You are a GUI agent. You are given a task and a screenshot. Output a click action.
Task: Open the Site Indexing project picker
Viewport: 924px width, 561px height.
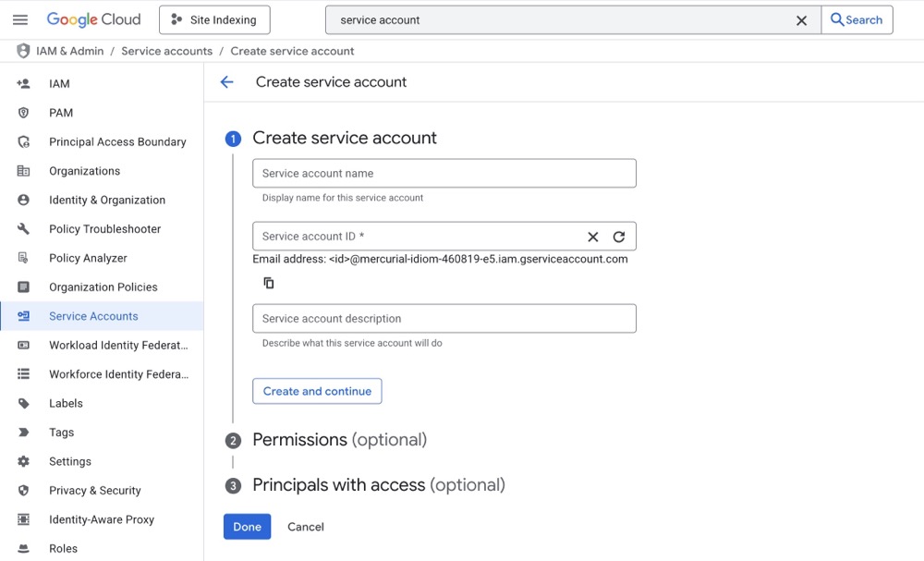[x=214, y=20]
